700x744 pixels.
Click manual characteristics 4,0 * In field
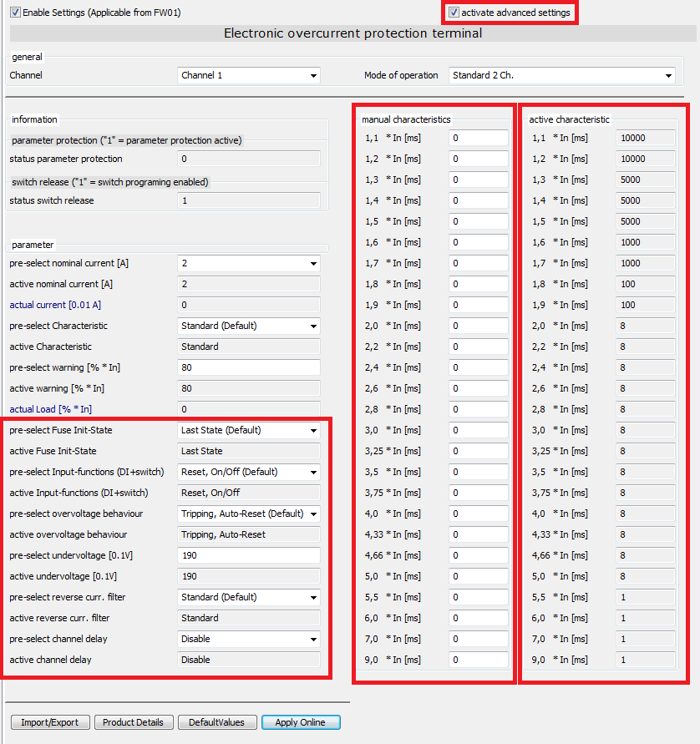coord(479,514)
